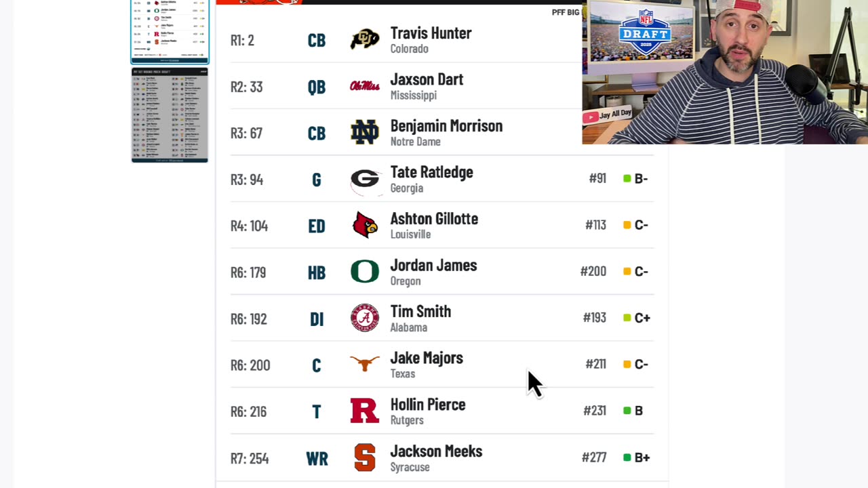Select the Hollin Pierce draft pick row

pyautogui.click(x=441, y=411)
